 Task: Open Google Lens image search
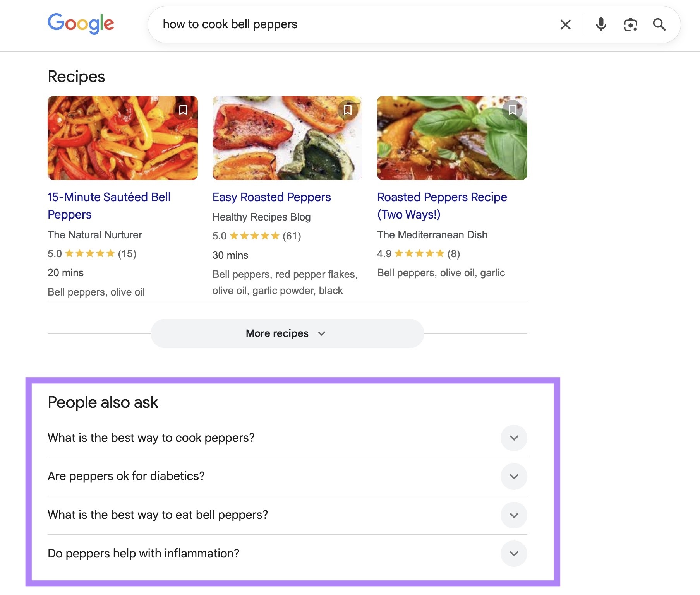[x=630, y=24]
